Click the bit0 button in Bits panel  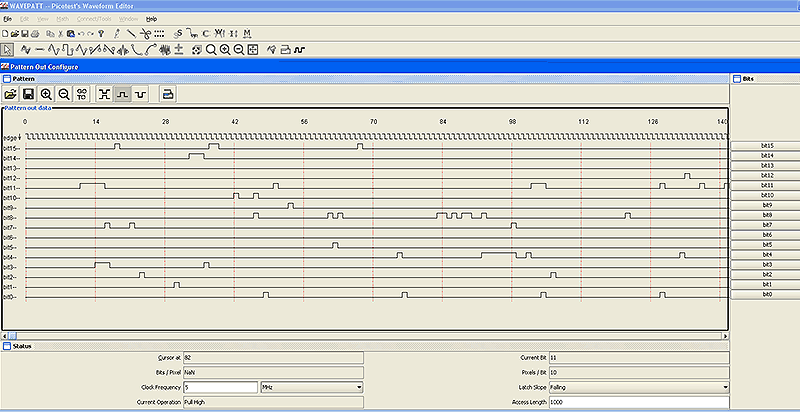[x=766, y=294]
